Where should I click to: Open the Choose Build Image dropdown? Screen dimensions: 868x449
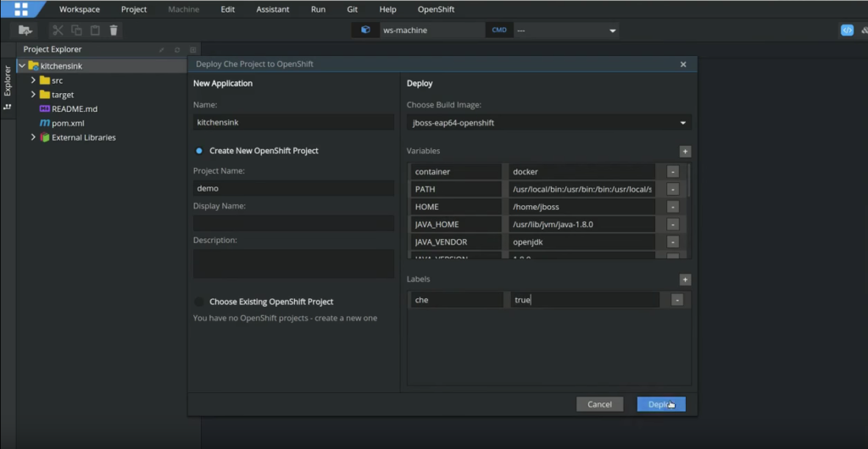point(548,123)
